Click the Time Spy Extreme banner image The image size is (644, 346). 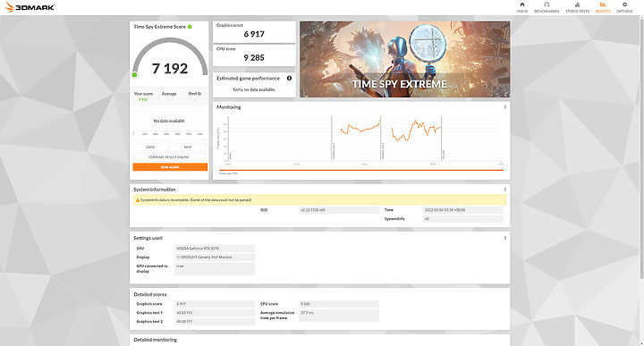pyautogui.click(x=404, y=60)
